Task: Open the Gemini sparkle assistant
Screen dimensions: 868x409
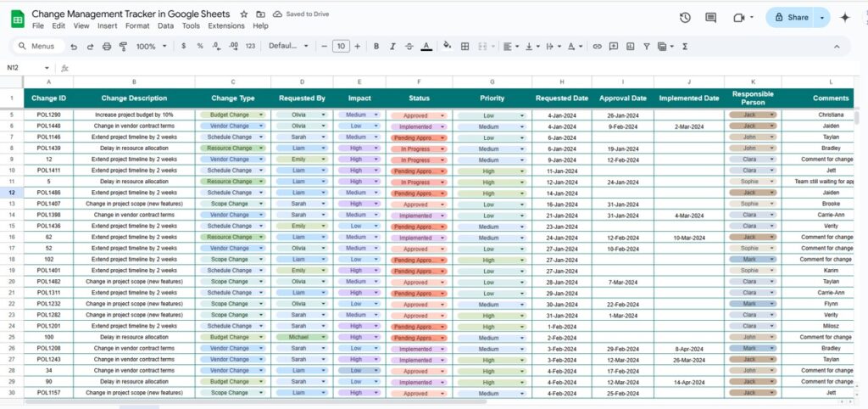Action: pyautogui.click(x=845, y=18)
